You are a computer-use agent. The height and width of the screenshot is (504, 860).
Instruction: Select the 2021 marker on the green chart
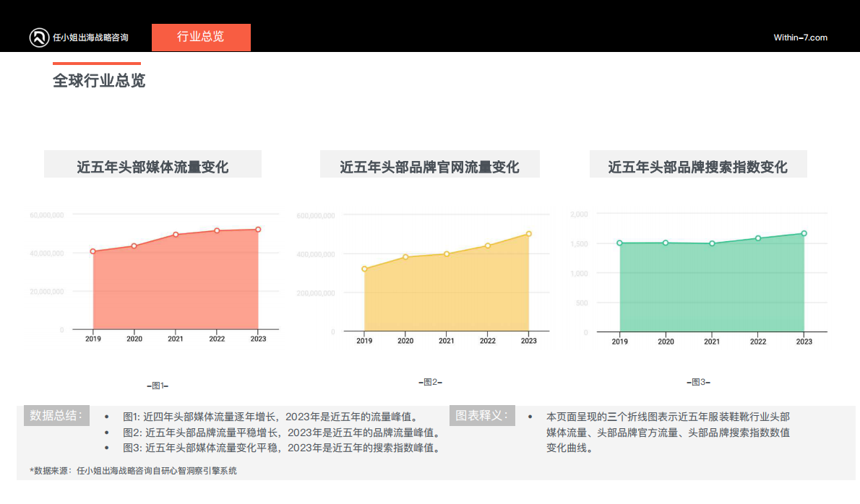click(x=712, y=244)
